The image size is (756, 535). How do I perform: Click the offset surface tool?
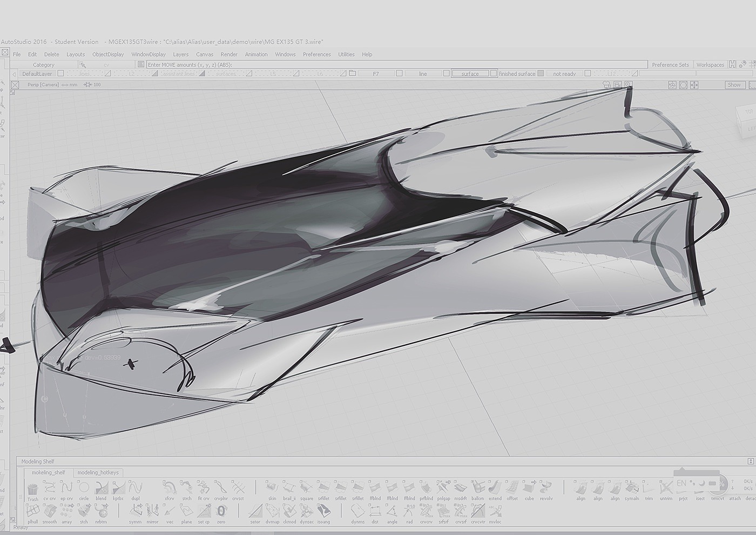tap(512, 489)
